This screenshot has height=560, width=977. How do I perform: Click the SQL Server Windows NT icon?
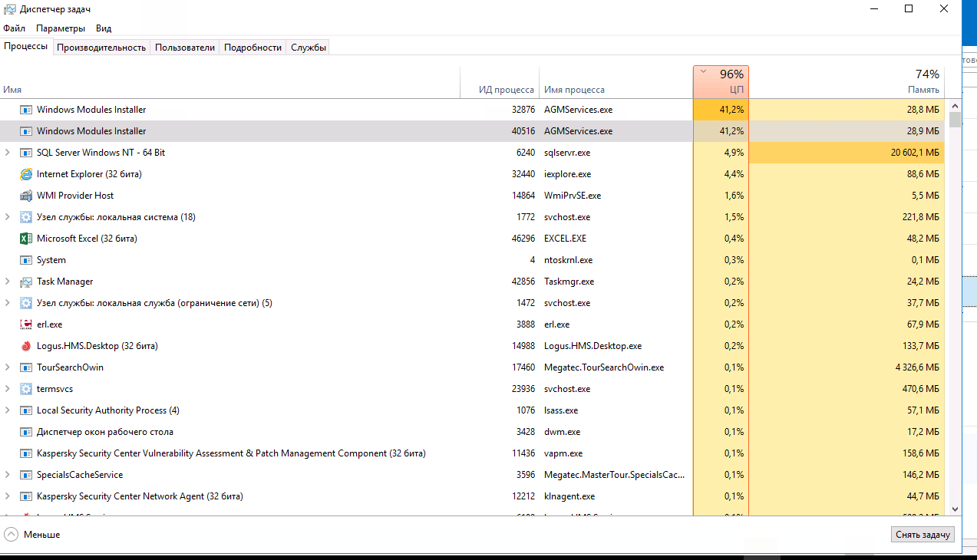click(x=26, y=153)
